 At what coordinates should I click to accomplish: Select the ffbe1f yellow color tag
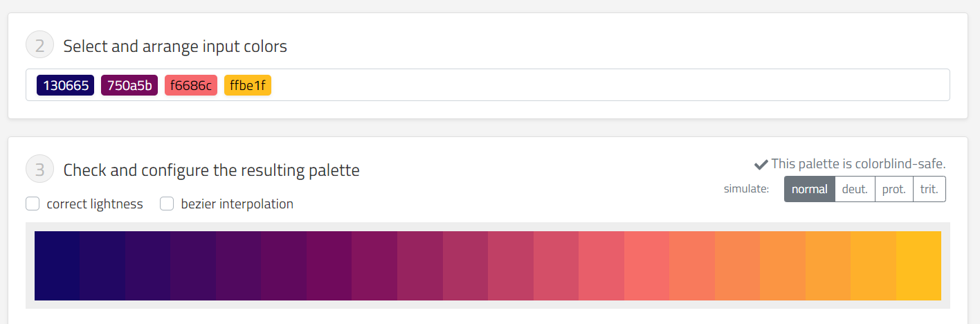pos(248,85)
